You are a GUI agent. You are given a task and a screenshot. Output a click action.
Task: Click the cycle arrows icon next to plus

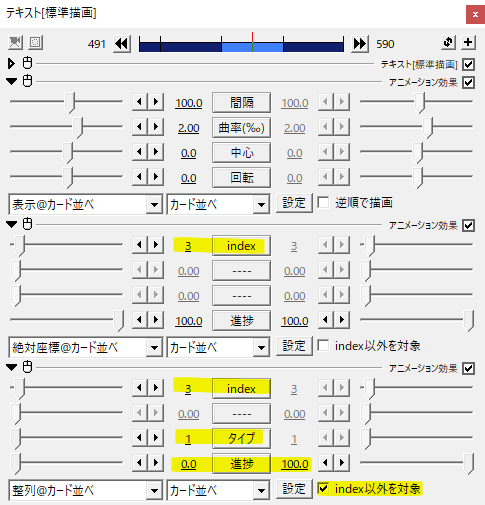coord(448,42)
